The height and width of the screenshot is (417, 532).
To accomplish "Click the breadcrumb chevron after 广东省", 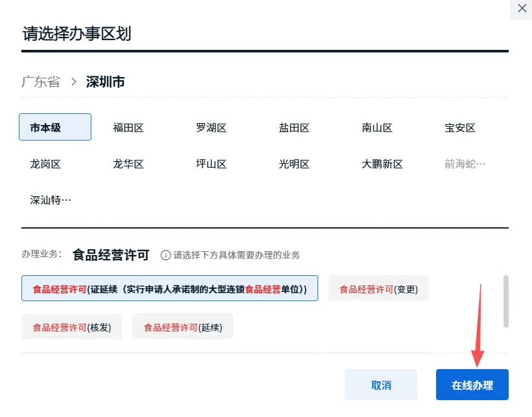I will (74, 82).
